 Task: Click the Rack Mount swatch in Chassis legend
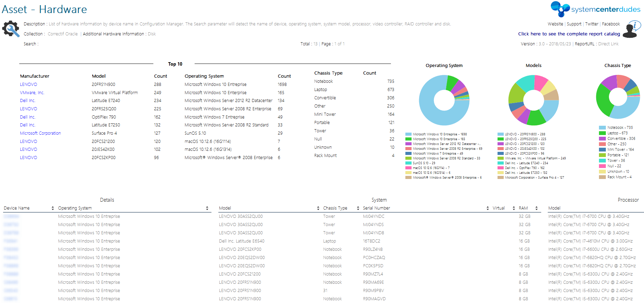tap(602, 177)
